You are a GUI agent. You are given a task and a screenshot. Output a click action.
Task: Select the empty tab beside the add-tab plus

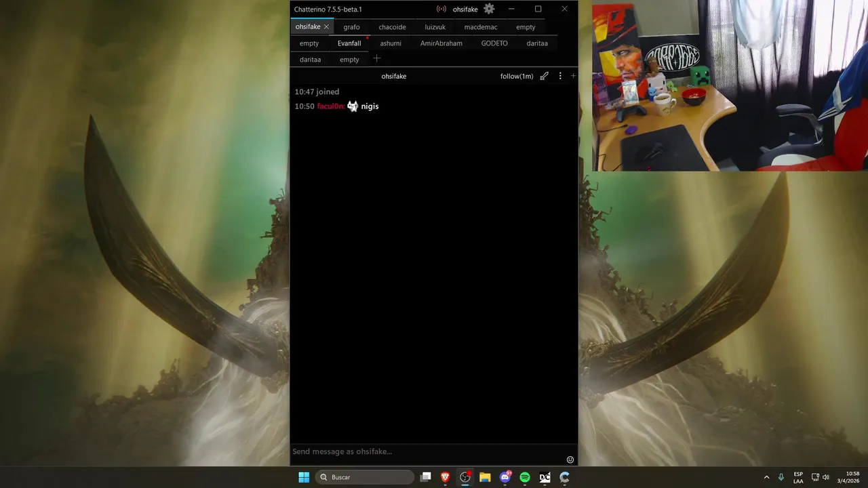349,60
